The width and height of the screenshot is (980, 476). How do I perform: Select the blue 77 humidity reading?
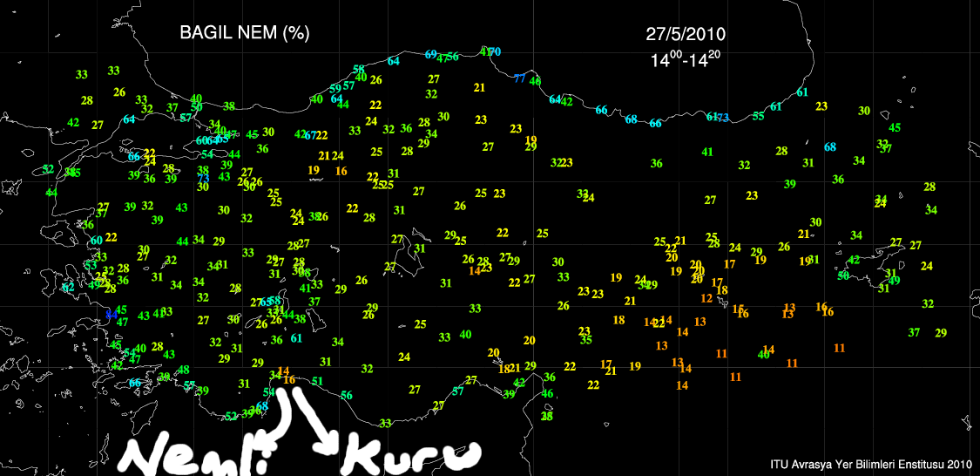[519, 78]
